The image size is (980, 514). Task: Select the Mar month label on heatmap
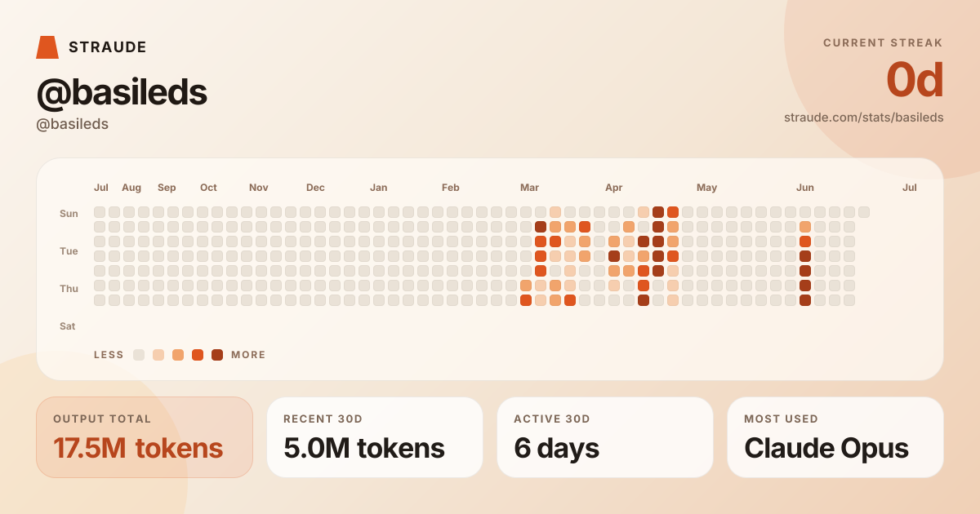pyautogui.click(x=529, y=188)
